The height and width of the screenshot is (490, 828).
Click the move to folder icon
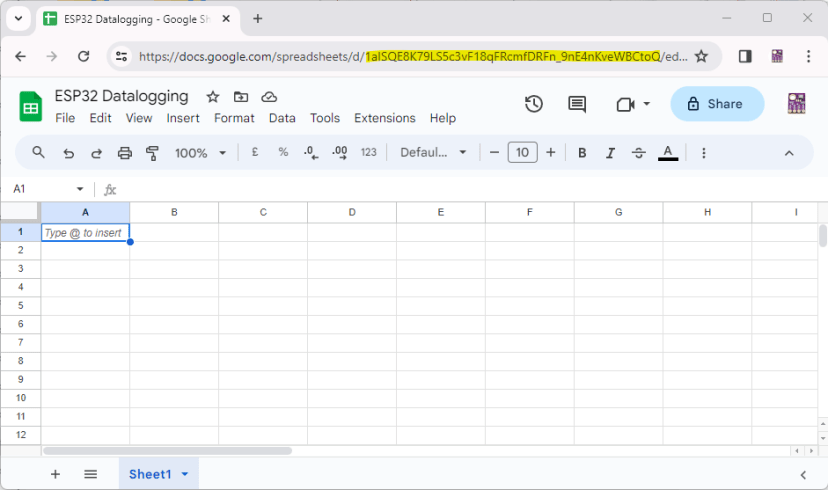pyautogui.click(x=241, y=97)
